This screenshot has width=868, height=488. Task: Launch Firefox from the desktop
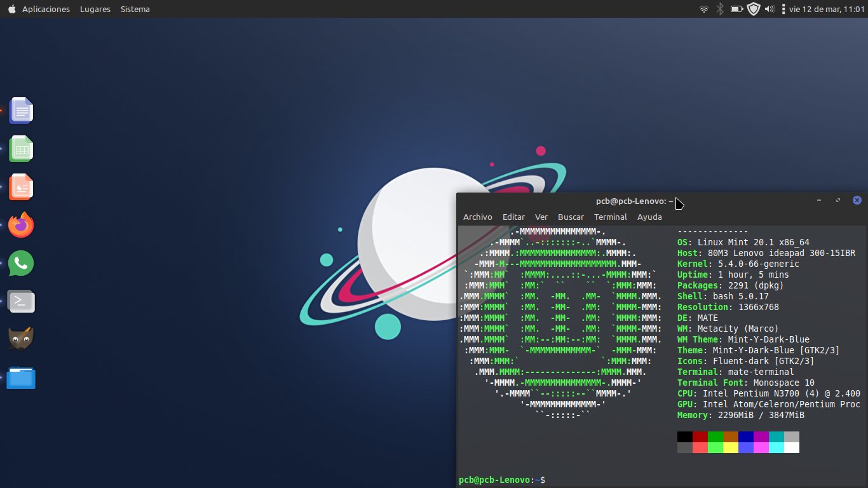click(21, 225)
